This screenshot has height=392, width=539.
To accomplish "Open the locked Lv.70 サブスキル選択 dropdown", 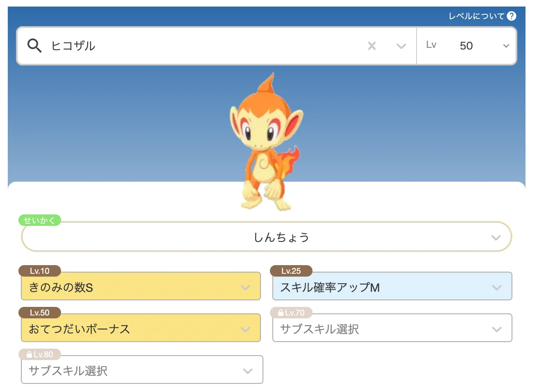I will tap(392, 328).
